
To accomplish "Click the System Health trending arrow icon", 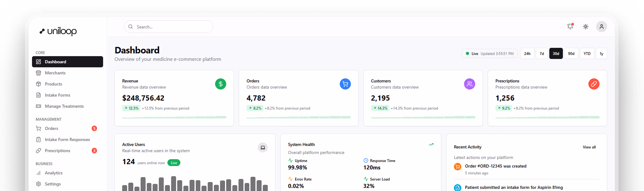I will pos(431,144).
